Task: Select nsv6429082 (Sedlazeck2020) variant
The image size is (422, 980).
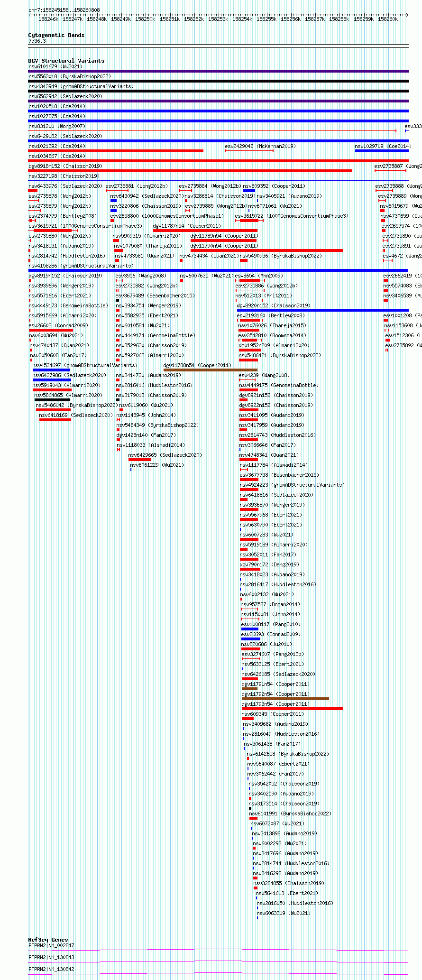Action: point(65,136)
